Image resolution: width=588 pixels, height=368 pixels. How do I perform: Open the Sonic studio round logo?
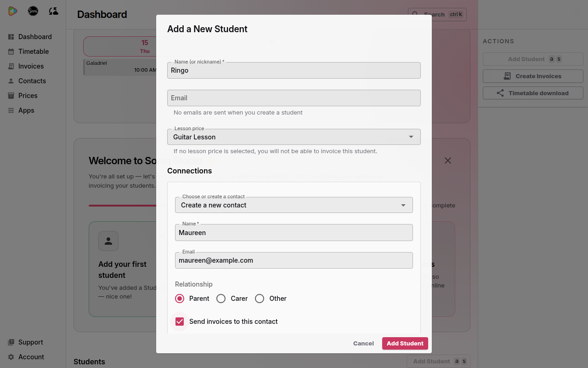point(33,11)
